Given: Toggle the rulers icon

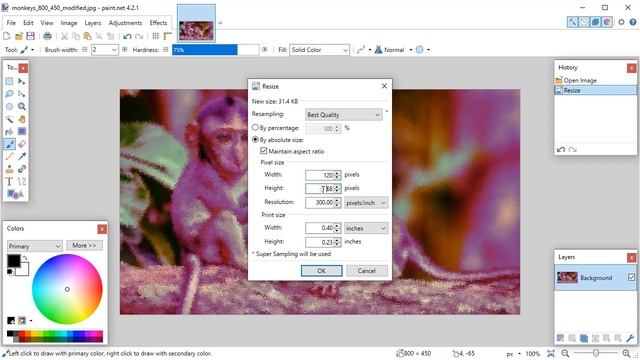Looking at the screenshot, I should click(167, 36).
